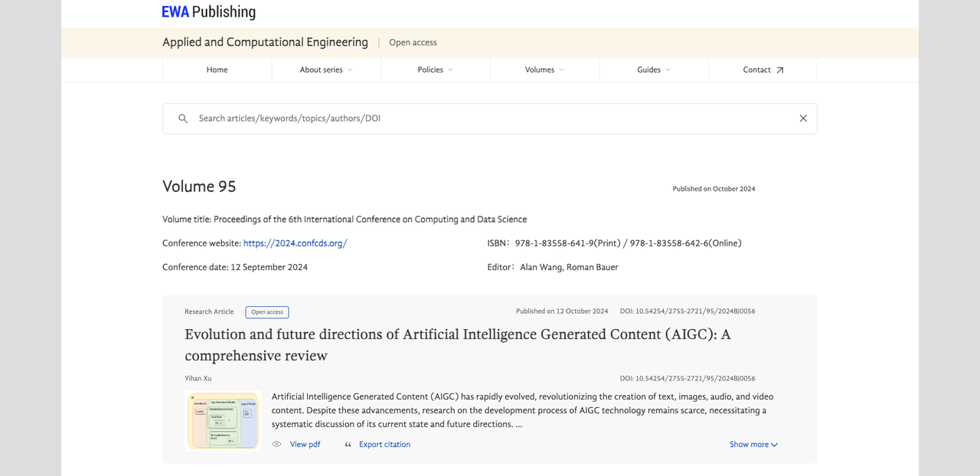The height and width of the screenshot is (476, 980).
Task: Focus the search articles input field
Action: coord(490,119)
